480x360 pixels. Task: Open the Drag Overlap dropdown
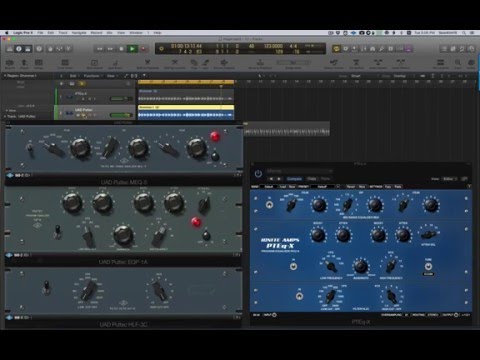click(x=404, y=76)
